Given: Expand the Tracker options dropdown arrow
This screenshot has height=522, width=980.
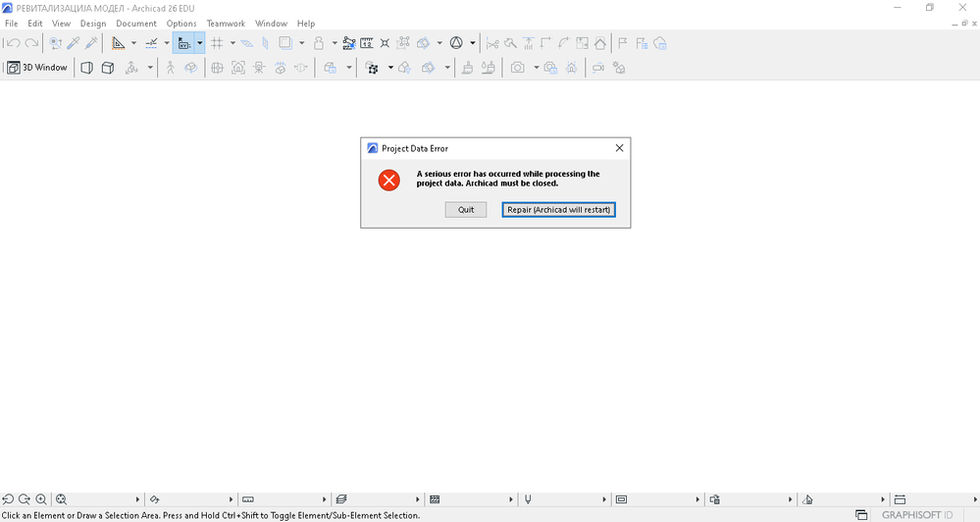Looking at the screenshot, I should point(199,43).
